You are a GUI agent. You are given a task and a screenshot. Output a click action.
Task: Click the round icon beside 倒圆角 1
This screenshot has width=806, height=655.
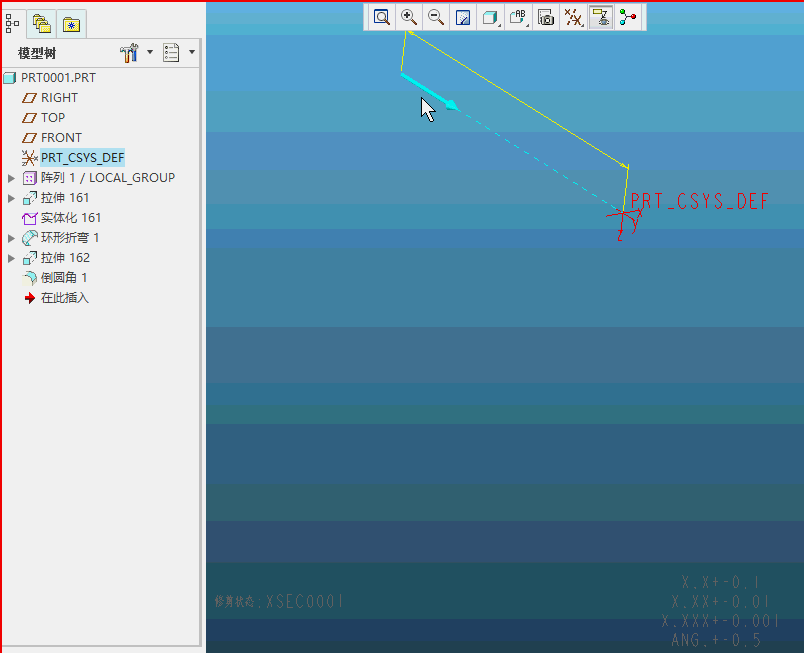(30, 278)
